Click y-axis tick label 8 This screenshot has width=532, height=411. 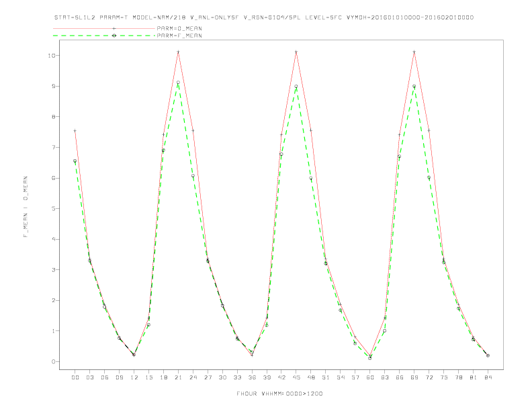click(53, 117)
